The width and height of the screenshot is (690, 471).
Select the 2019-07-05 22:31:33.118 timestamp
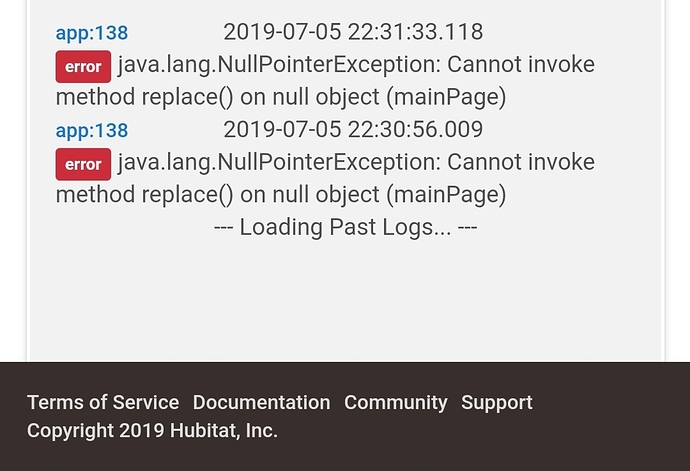[353, 32]
